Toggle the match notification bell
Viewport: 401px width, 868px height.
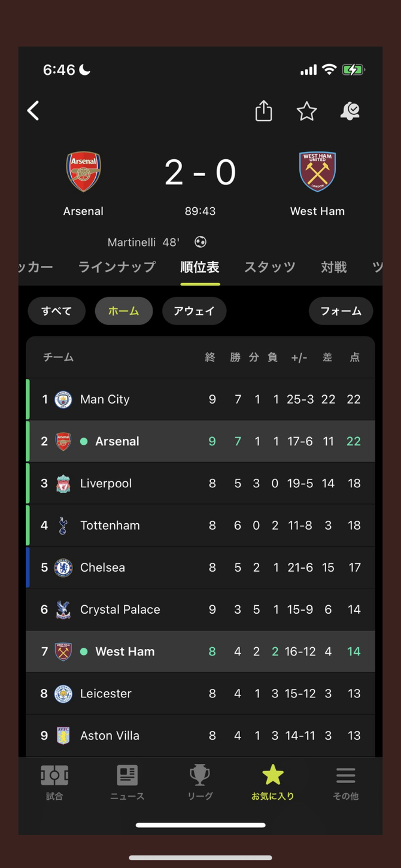350,111
